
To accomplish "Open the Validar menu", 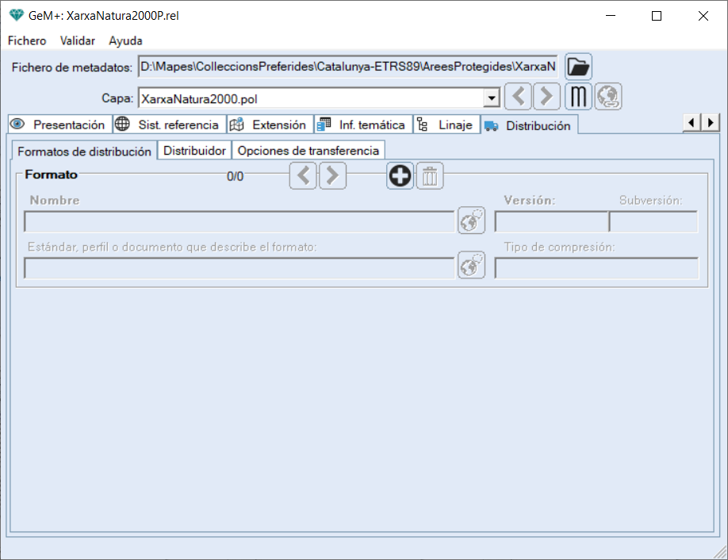I will [x=78, y=40].
